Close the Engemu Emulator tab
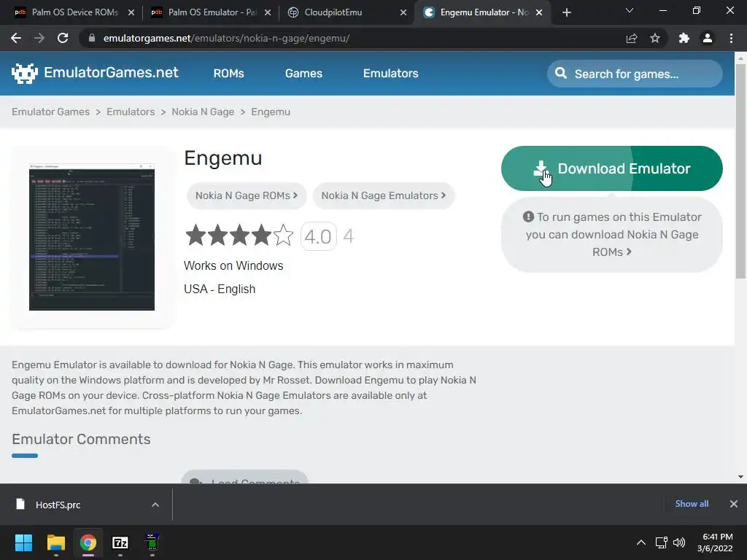This screenshot has width=747, height=560. pos(539,12)
